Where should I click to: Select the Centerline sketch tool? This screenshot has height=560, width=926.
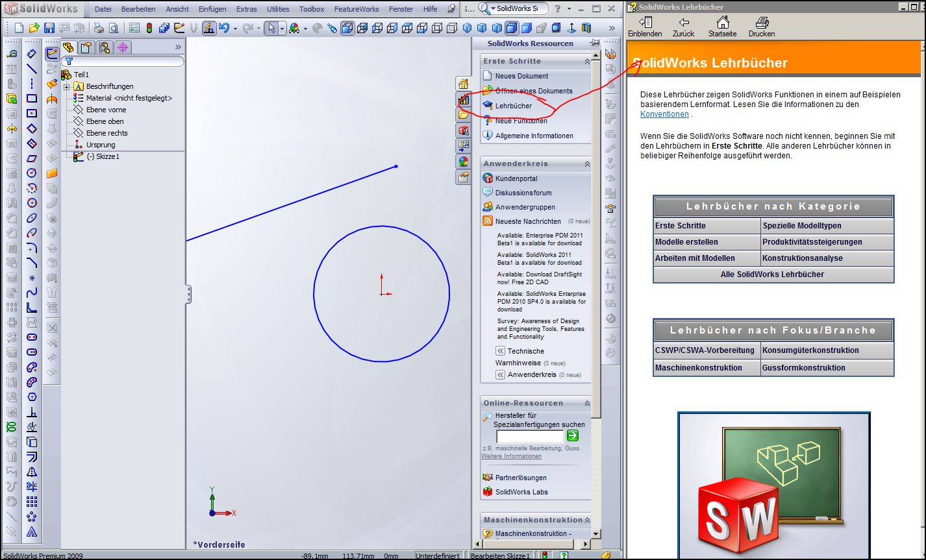click(x=32, y=84)
